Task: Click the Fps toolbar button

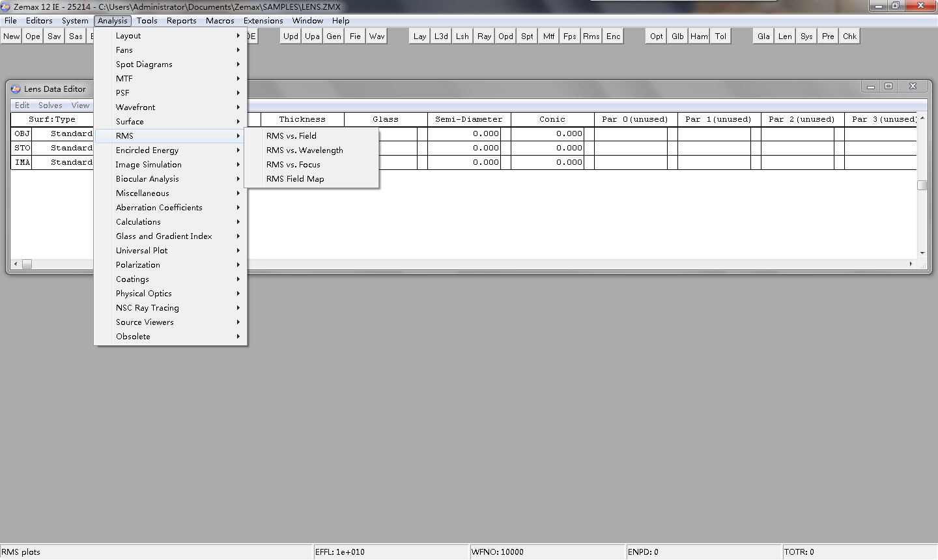Action: 570,36
